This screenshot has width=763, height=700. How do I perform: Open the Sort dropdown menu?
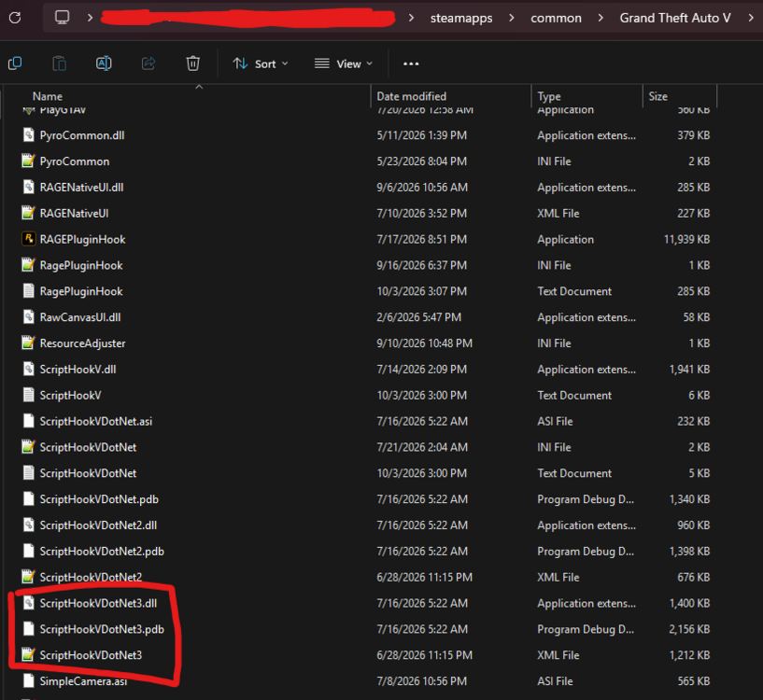click(261, 63)
